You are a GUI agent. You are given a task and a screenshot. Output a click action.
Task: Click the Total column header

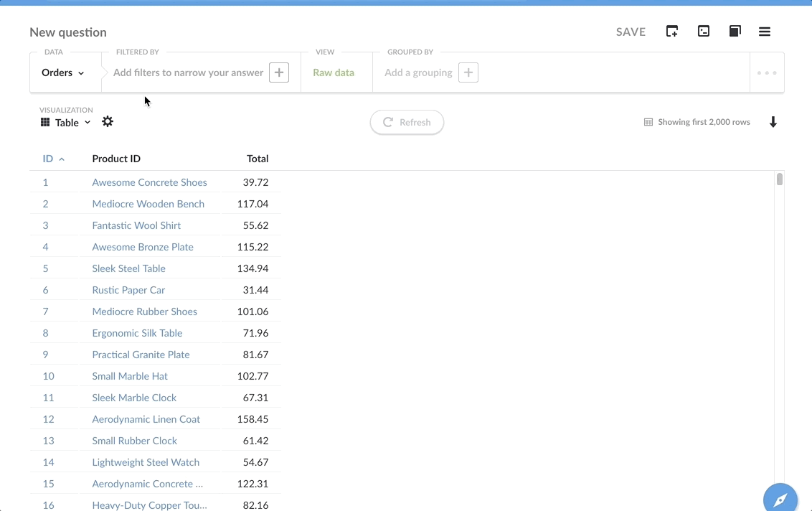pos(257,159)
